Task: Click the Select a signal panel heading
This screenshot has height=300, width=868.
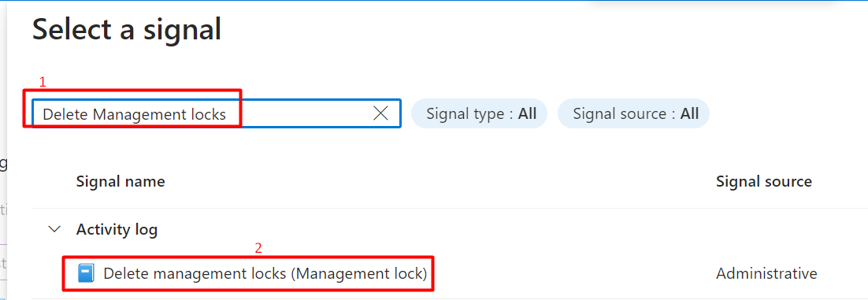Action: pyautogui.click(x=127, y=29)
